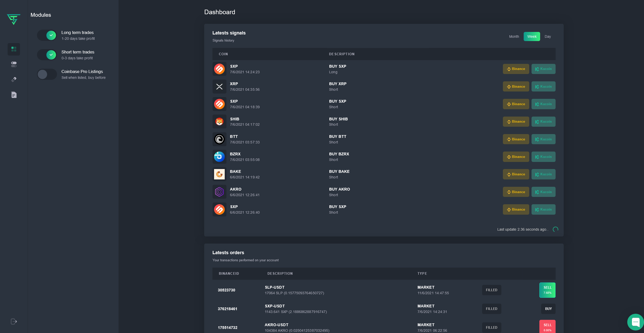Image resolution: width=644 pixels, height=333 pixels.
Task: Click the app logo at top left
Action: click(x=14, y=19)
